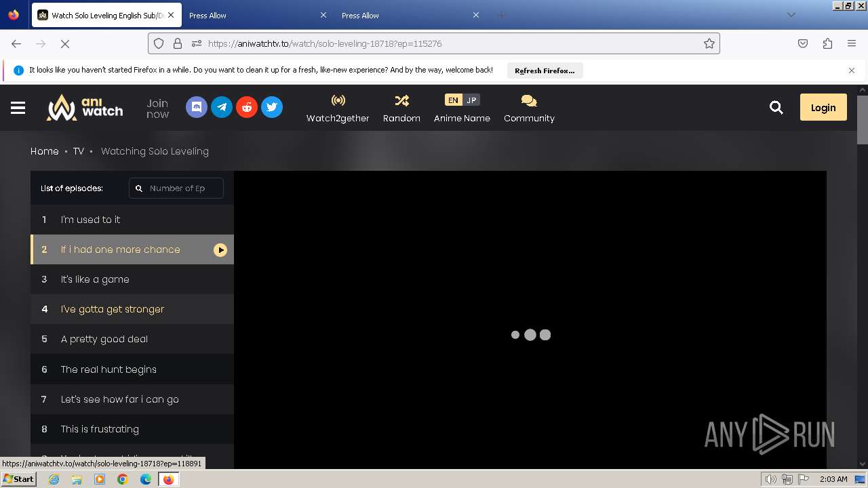This screenshot has width=868, height=488.
Task: Click the site search magnifier icon
Action: coord(776,107)
